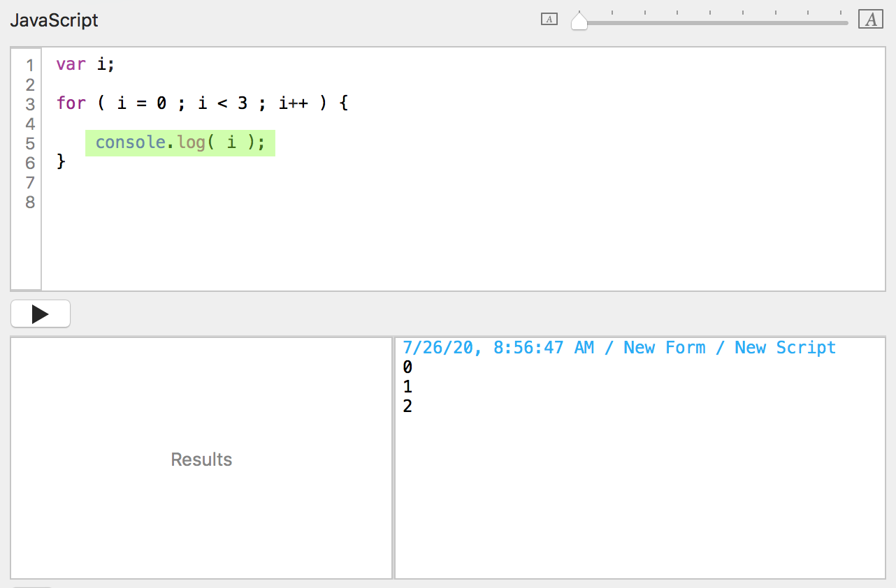
Task: Click the output value 1 in console
Action: click(x=407, y=387)
